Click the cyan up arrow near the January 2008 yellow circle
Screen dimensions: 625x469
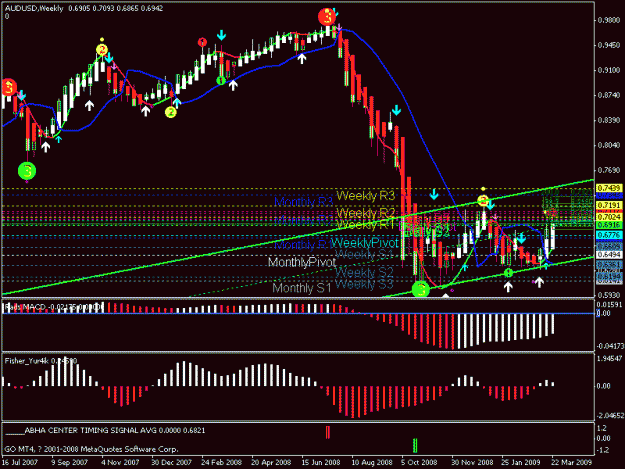coord(177,102)
